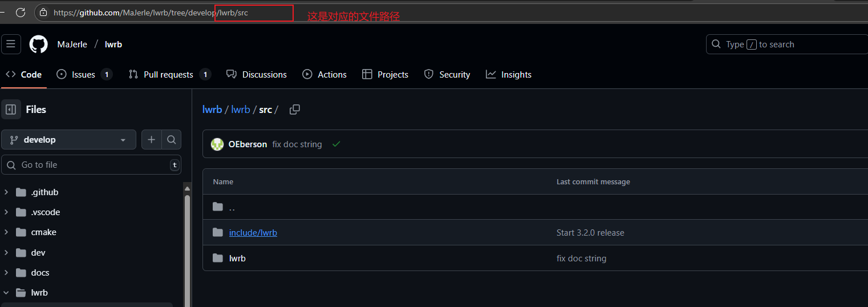Image resolution: width=868 pixels, height=307 pixels.
Task: Open the Pull requests tab
Action: [x=170, y=74]
